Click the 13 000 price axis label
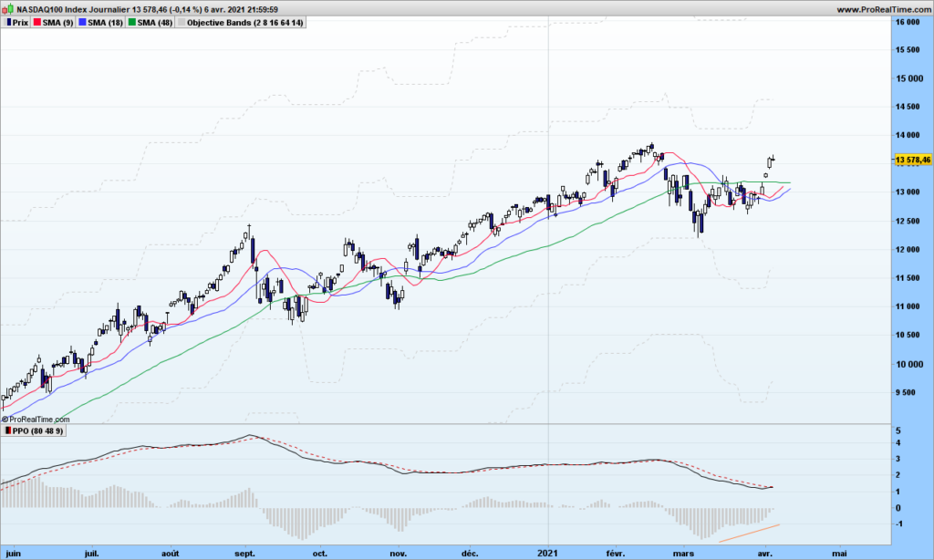The image size is (934, 560). point(908,192)
